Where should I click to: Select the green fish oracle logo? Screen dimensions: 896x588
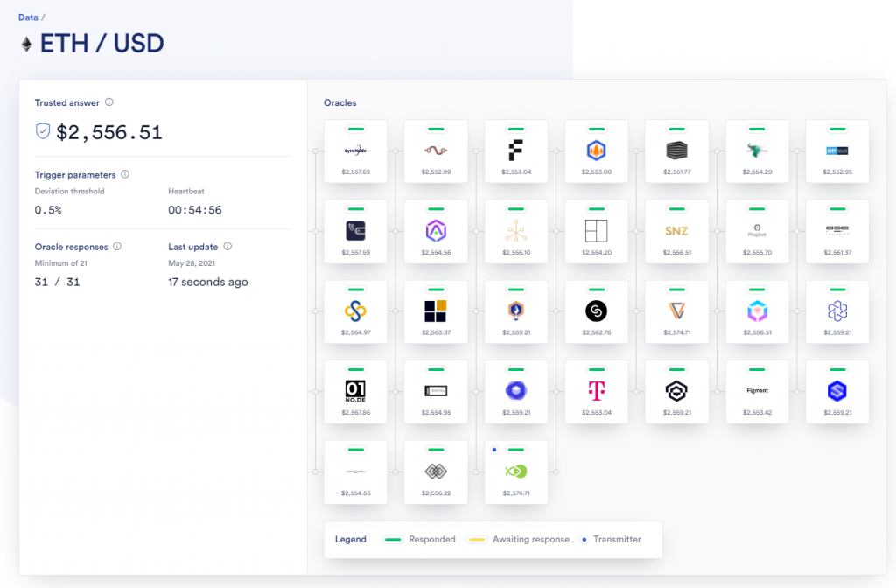click(x=516, y=472)
